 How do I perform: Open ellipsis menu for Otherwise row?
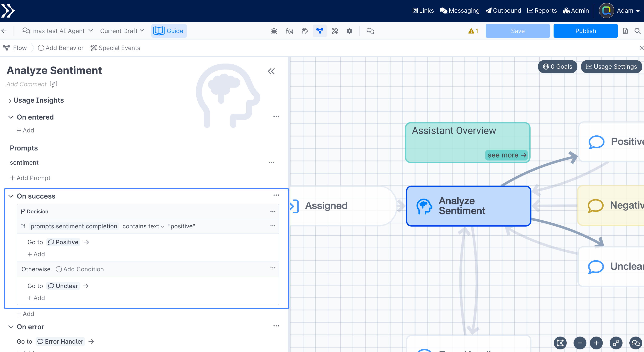pos(273,268)
